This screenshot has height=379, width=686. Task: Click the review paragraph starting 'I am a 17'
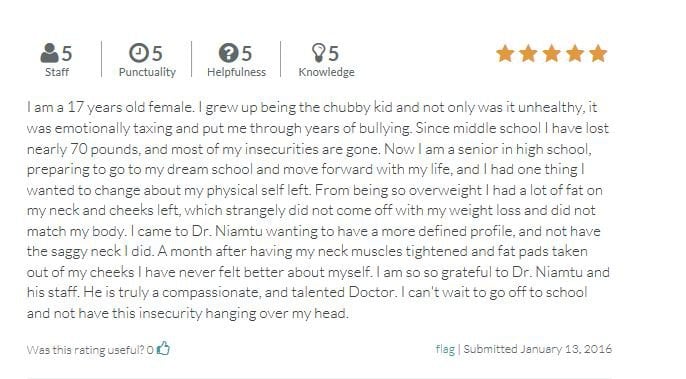coord(318,210)
